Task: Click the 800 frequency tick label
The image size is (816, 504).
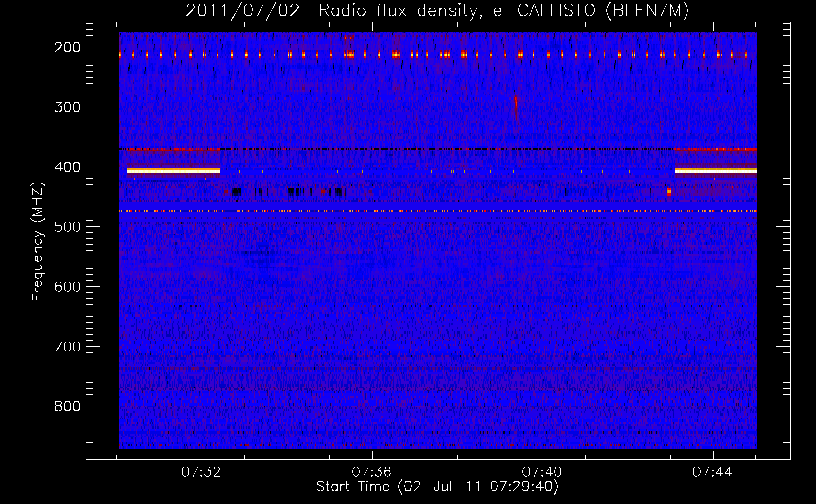Action: click(x=68, y=406)
